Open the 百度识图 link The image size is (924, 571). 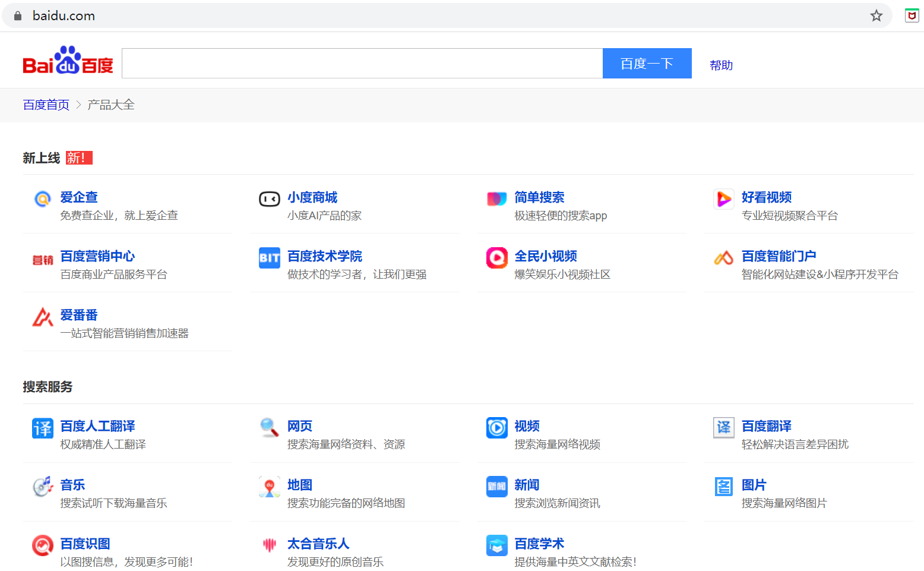point(85,544)
